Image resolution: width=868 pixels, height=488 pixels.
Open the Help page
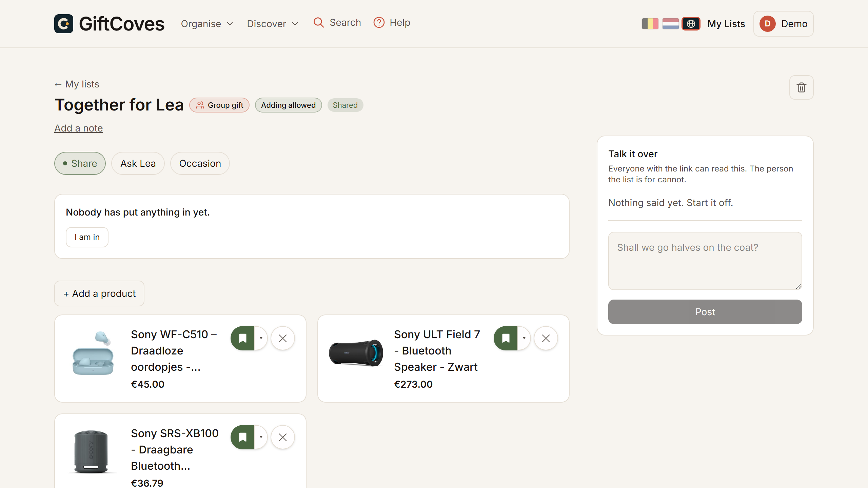392,22
